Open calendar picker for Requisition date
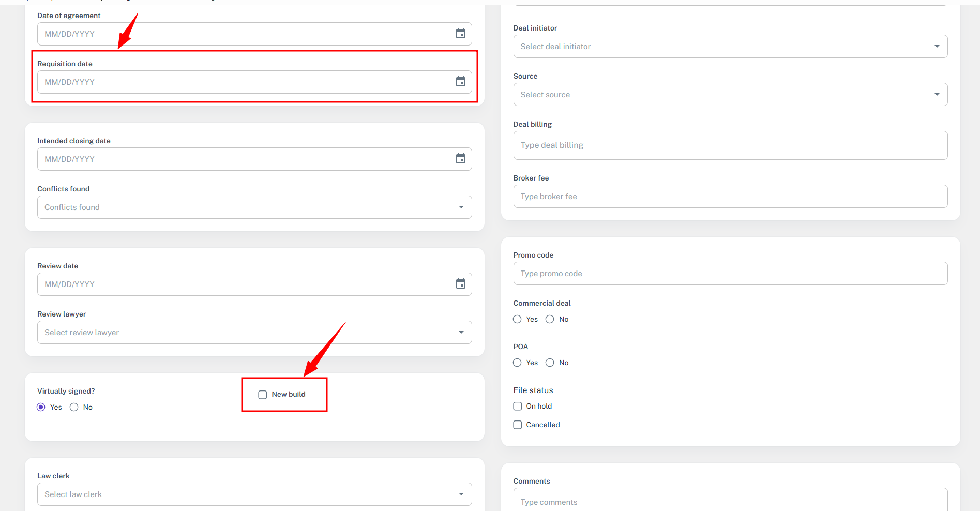 (x=460, y=82)
